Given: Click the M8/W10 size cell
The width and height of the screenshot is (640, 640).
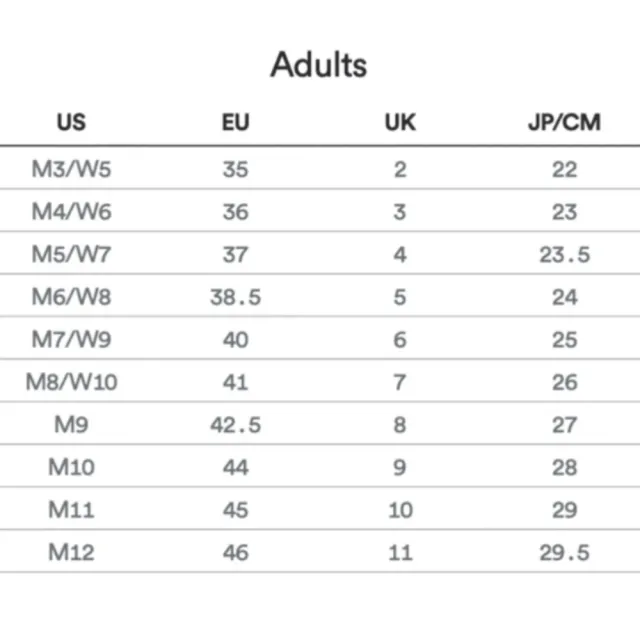Looking at the screenshot, I should tap(71, 382).
